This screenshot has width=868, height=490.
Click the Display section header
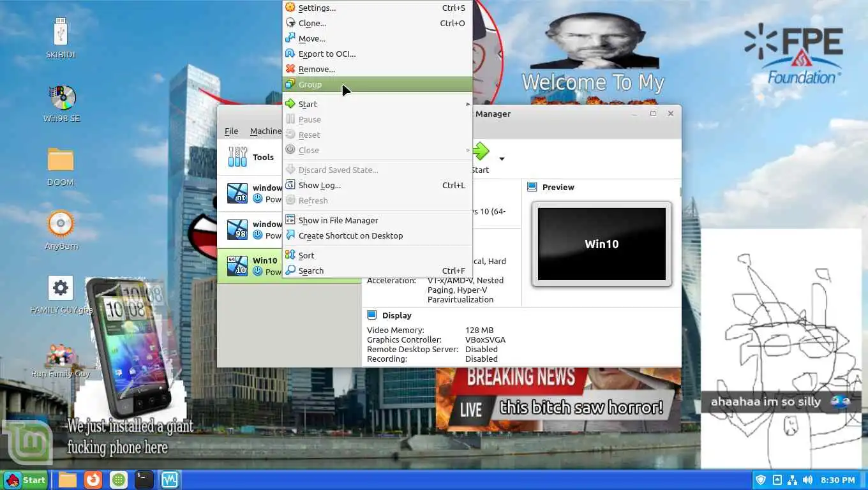coord(396,315)
